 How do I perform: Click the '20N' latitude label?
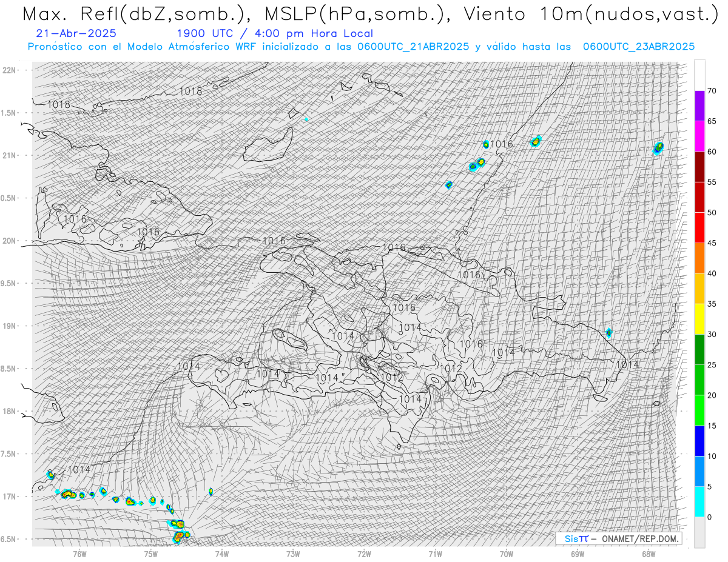coord(10,241)
